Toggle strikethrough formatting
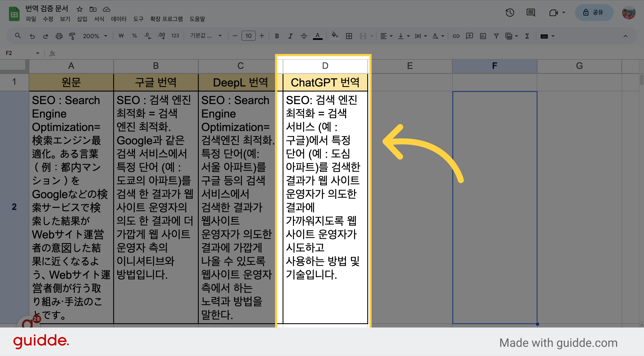The width and height of the screenshot is (644, 356). click(304, 36)
